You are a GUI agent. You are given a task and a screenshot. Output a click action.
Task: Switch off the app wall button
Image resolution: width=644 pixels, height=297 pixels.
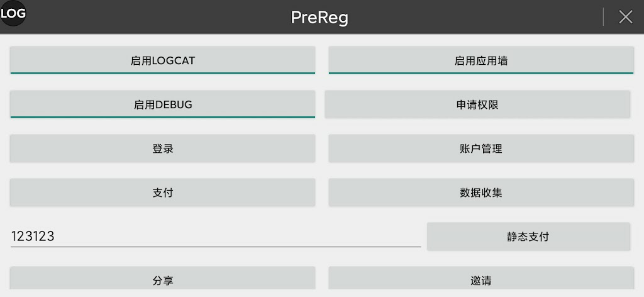tap(481, 60)
